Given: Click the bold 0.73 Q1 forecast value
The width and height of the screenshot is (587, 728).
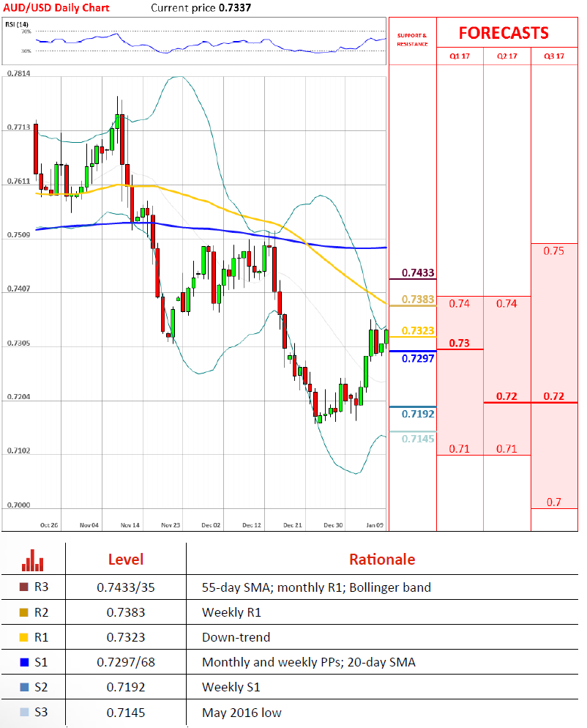Looking at the screenshot, I should [x=459, y=343].
